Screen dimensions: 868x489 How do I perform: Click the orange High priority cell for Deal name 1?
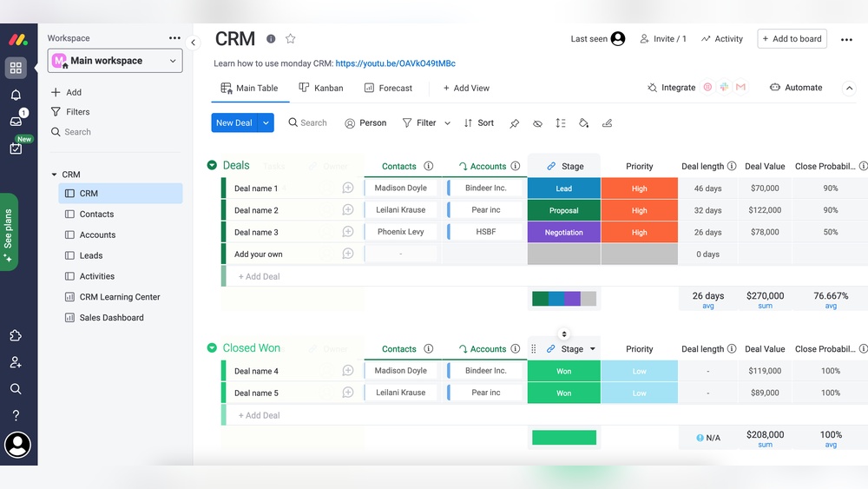pos(639,188)
